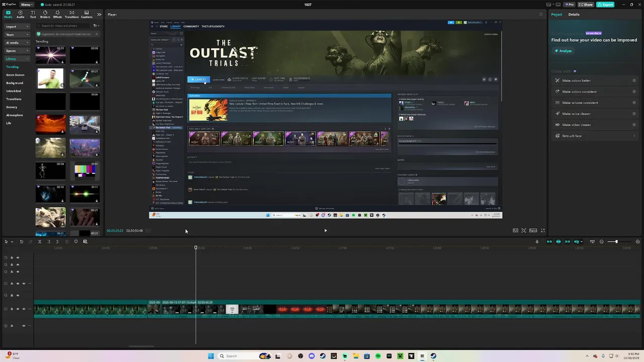
Task: Click the timeline zoom in icon
Action: [x=638, y=242]
